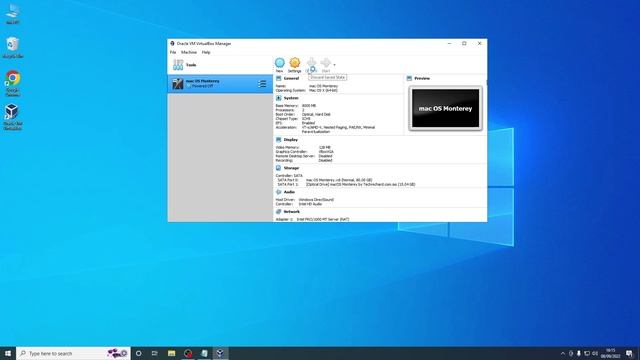Click the Oracle VM VirtualBox title bar icon
The width and height of the screenshot is (640, 360).
172,43
